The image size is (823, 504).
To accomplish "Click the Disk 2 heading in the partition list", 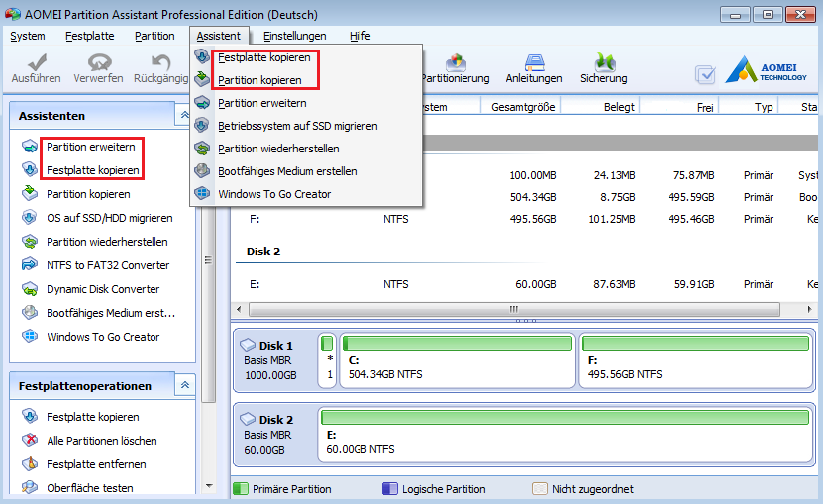I will tap(263, 252).
